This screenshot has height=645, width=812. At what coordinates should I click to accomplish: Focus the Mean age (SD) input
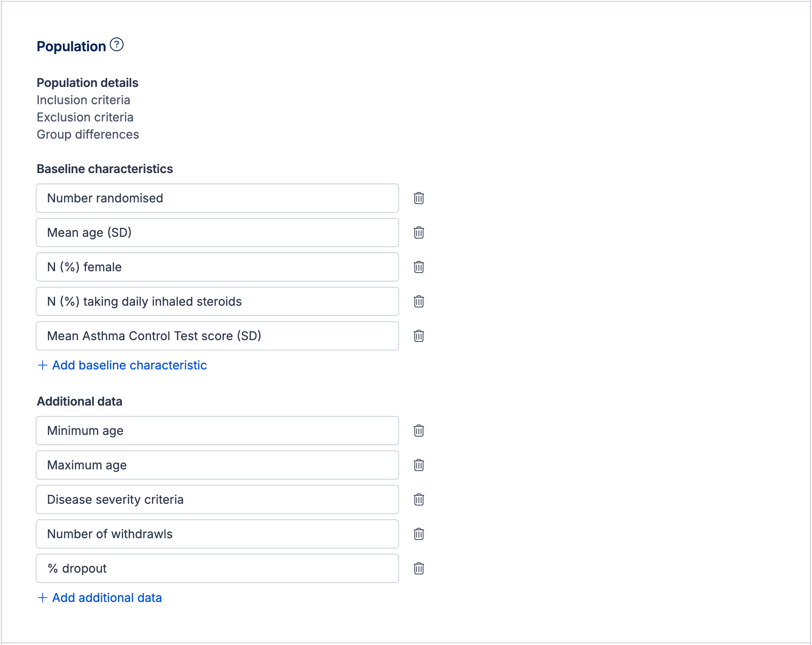pos(217,233)
